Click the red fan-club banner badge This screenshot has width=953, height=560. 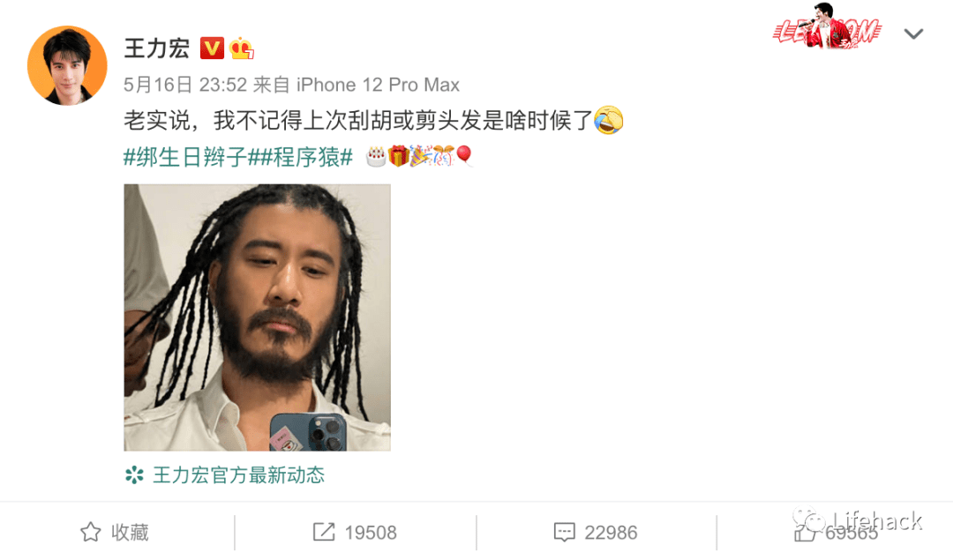[827, 26]
